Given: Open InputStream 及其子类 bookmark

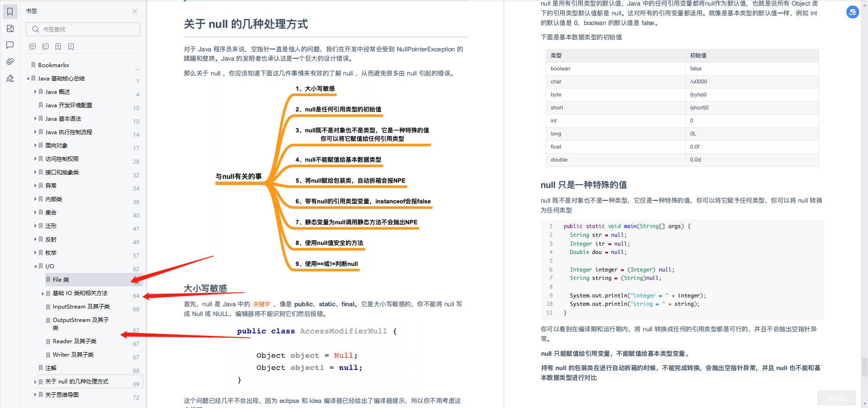Looking at the screenshot, I should tap(81, 307).
